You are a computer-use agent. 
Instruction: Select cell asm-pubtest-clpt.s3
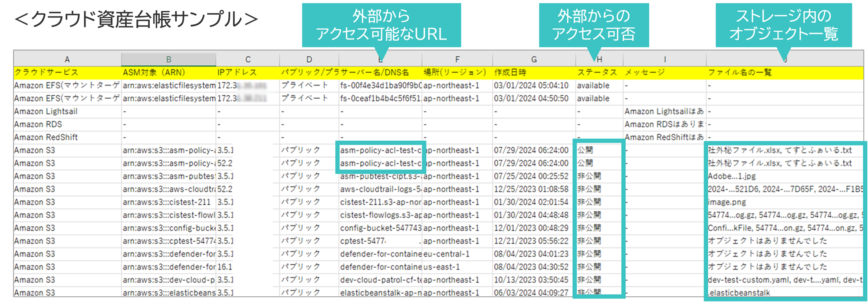(x=380, y=176)
